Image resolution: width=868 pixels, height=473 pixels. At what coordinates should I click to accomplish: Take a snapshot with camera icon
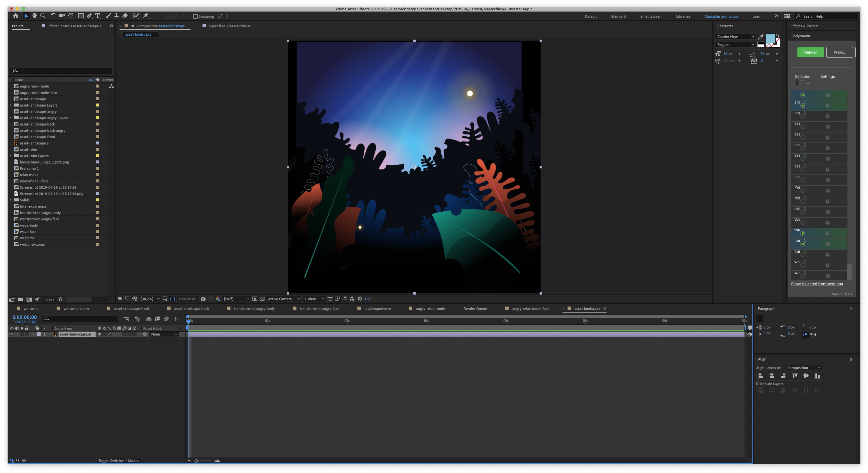click(x=203, y=299)
